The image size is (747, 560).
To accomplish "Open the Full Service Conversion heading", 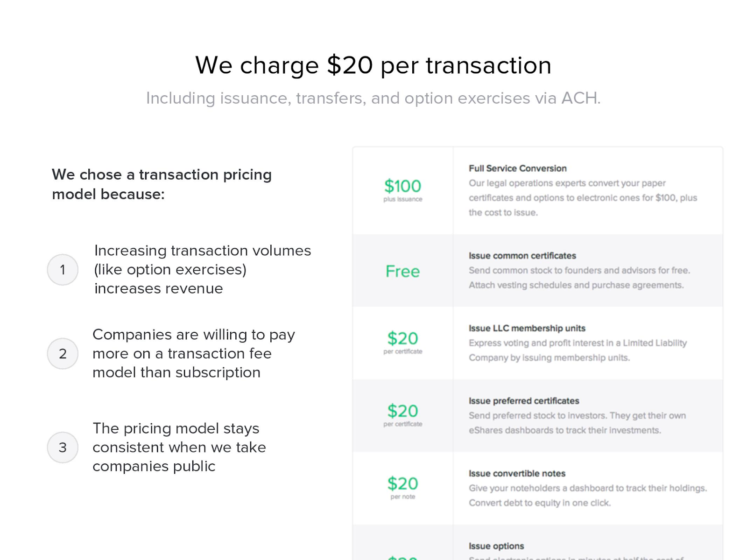I will point(518,168).
